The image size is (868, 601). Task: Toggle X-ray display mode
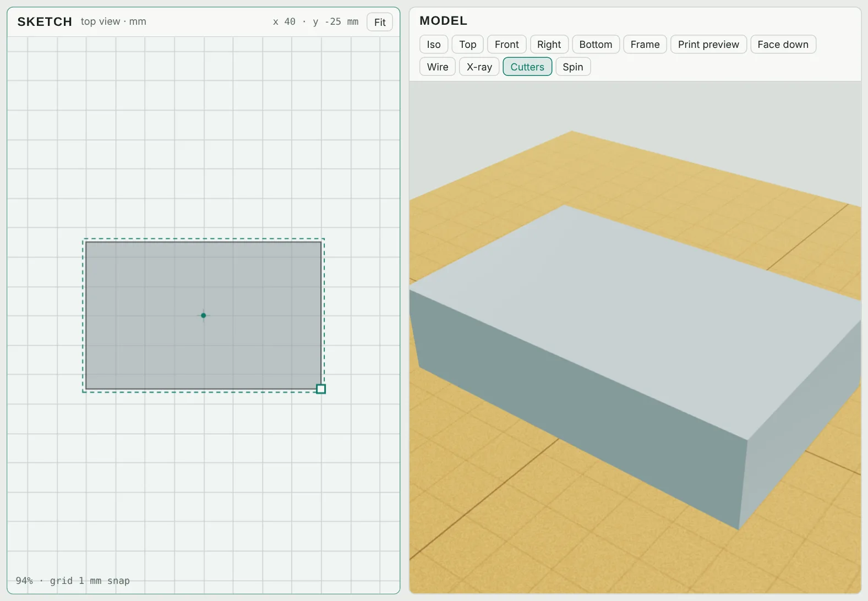point(479,67)
